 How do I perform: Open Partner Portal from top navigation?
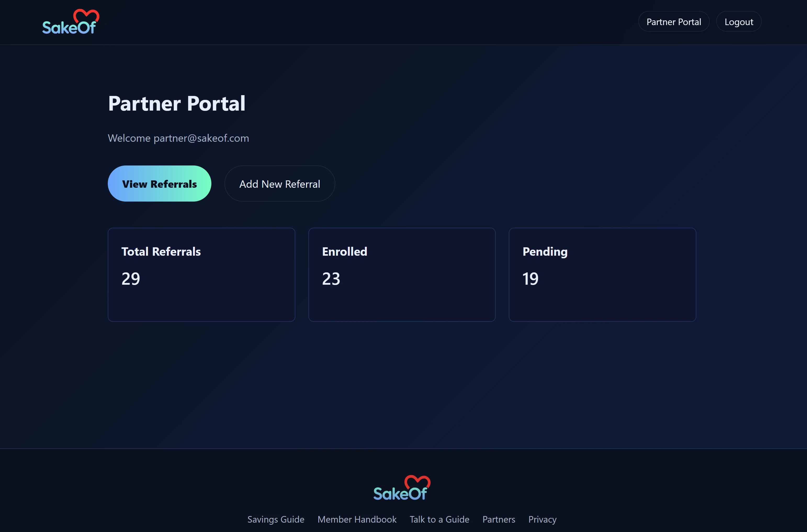tap(673, 22)
